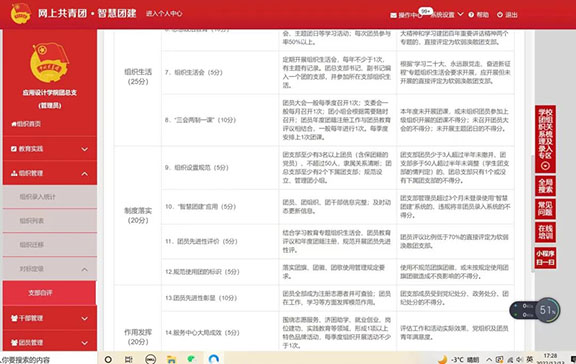Click the 网上共青团 logo emblem
576x364 pixels.
click(x=21, y=14)
